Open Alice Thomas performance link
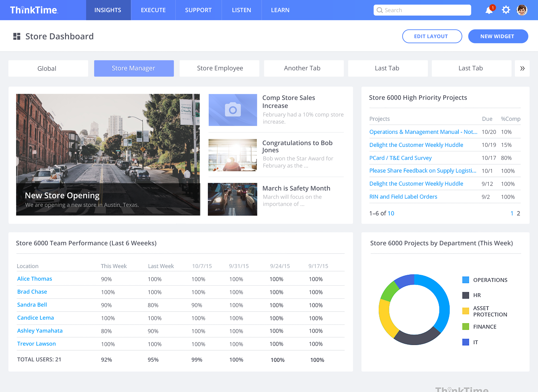Image resolution: width=538 pixels, height=392 pixels. coord(35,279)
